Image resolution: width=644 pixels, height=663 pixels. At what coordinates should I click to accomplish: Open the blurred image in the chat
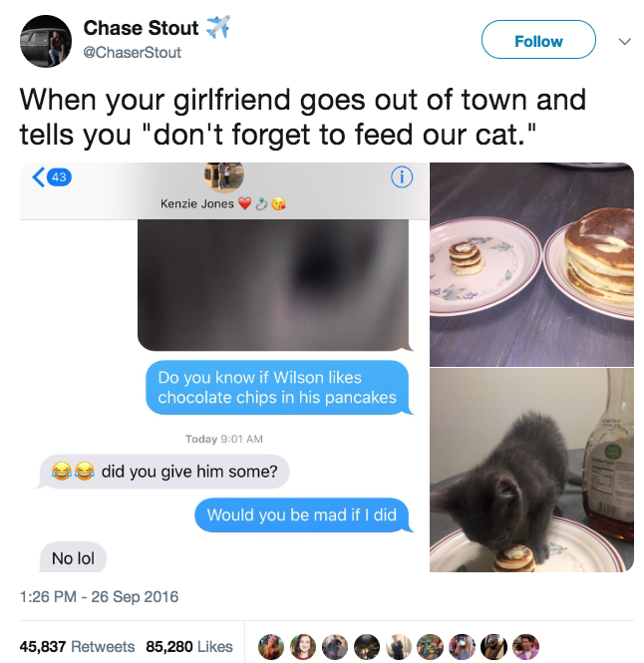click(x=273, y=286)
